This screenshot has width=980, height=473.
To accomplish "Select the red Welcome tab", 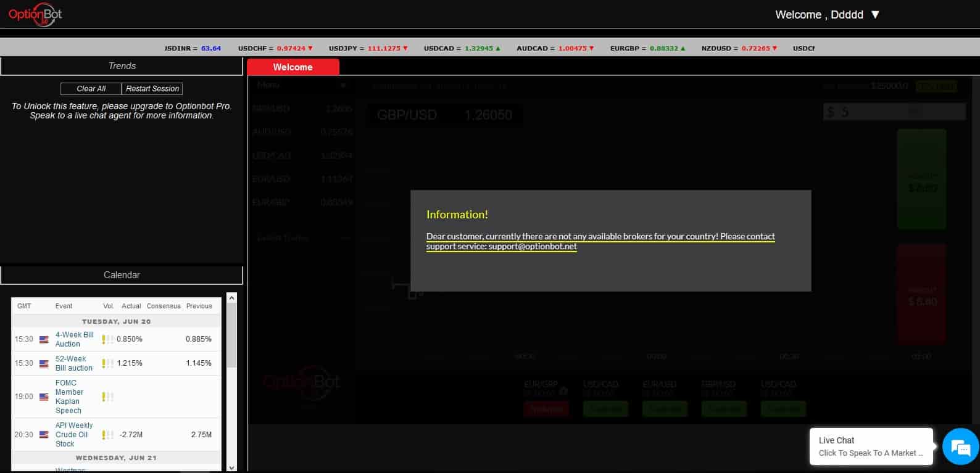I will [x=293, y=67].
